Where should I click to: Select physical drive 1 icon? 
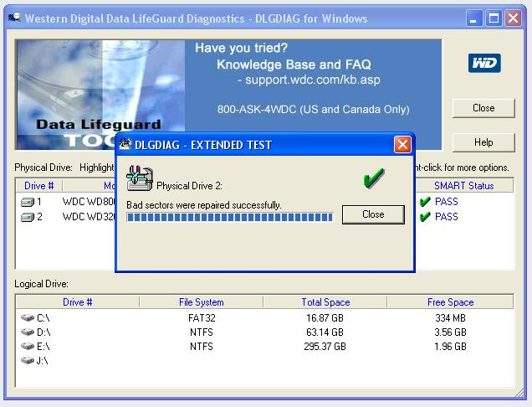click(28, 202)
